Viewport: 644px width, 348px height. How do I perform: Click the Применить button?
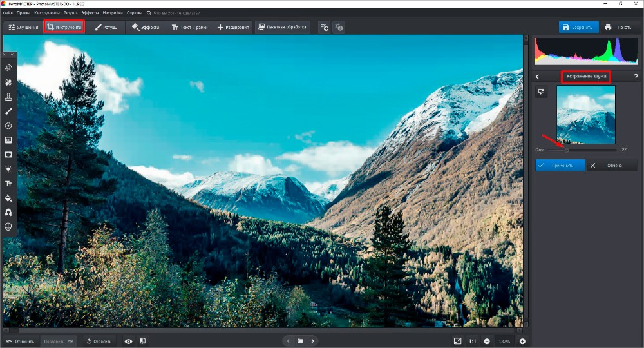560,165
